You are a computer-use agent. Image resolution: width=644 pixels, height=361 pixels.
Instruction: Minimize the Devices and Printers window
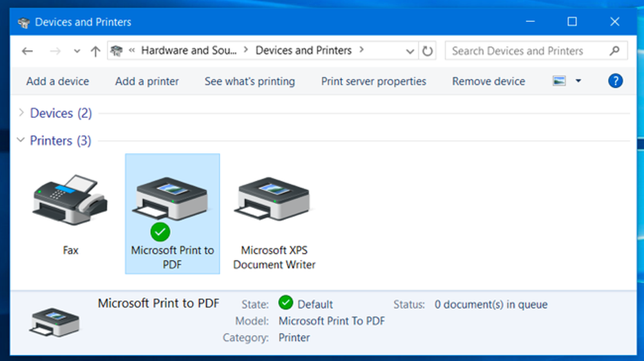530,21
